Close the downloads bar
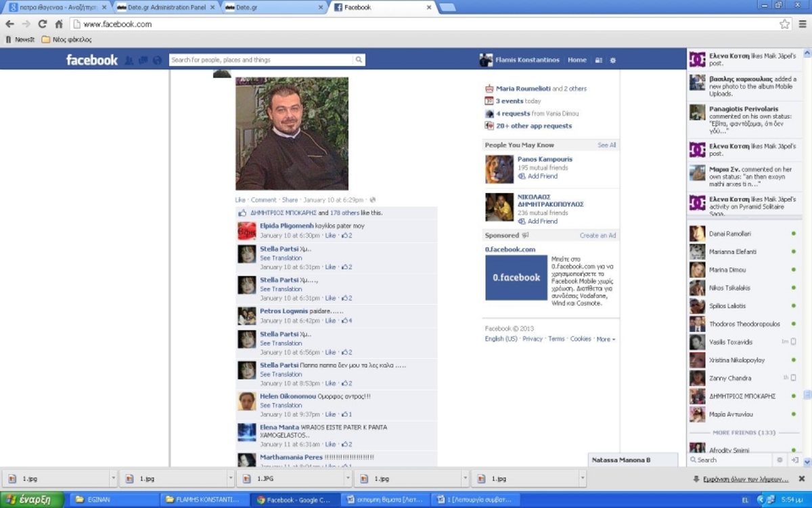This screenshot has height=508, width=812. click(x=803, y=478)
